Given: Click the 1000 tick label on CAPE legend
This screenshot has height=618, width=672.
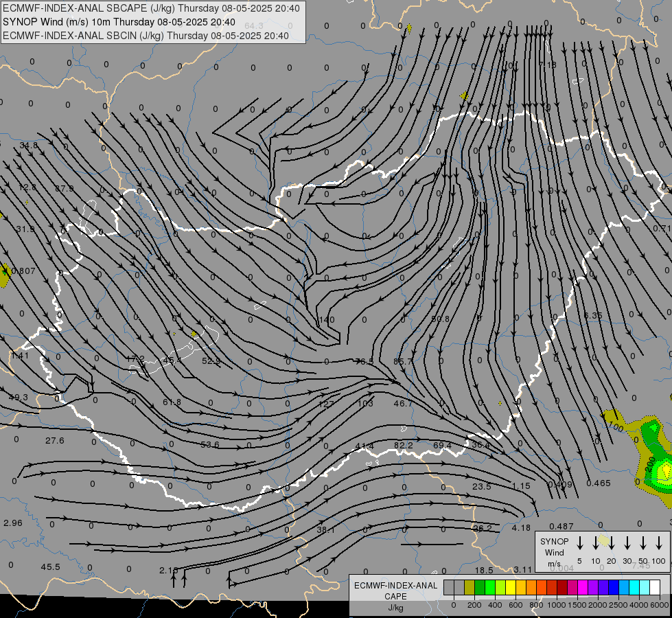Looking at the screenshot, I should tap(556, 605).
